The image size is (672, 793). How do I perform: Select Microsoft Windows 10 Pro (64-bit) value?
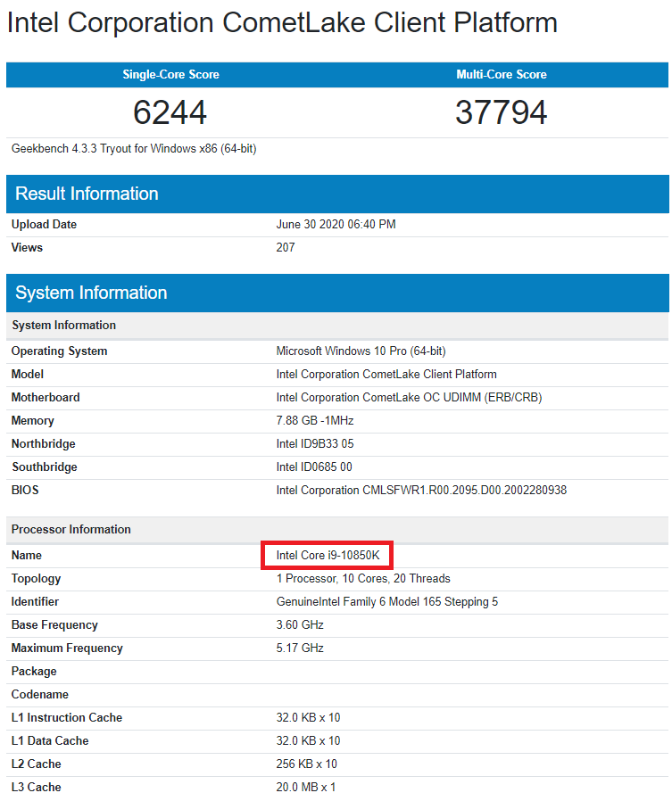[361, 351]
